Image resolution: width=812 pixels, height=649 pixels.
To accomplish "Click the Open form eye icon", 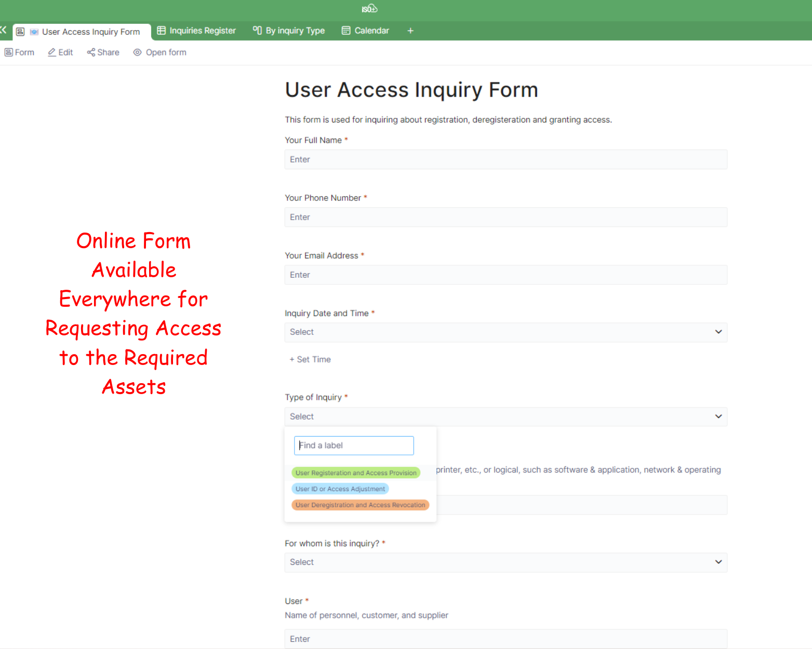I will point(138,52).
